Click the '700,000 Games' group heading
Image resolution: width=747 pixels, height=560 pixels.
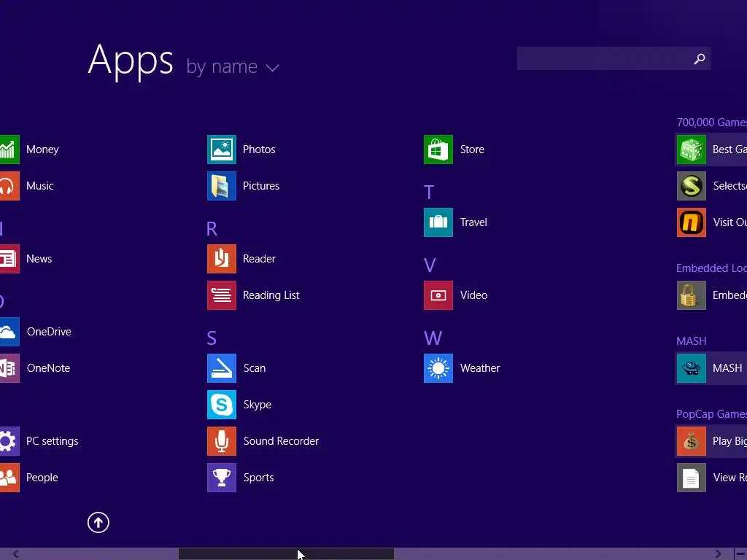point(712,122)
